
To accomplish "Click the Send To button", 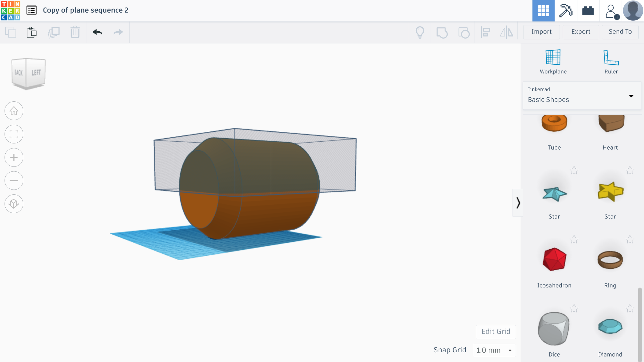I will click(x=620, y=32).
